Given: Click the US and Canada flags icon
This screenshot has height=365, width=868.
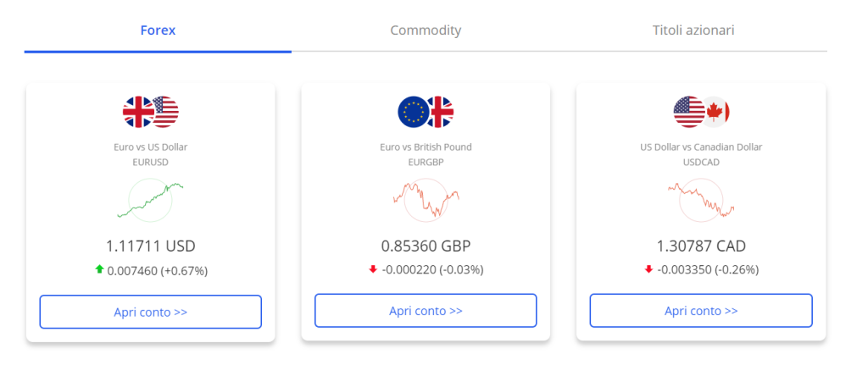Looking at the screenshot, I should (x=701, y=113).
